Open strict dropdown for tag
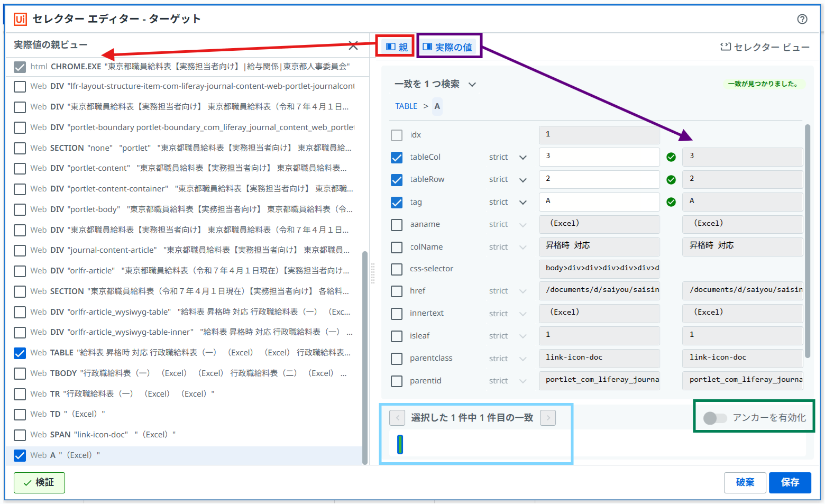 [x=523, y=203]
